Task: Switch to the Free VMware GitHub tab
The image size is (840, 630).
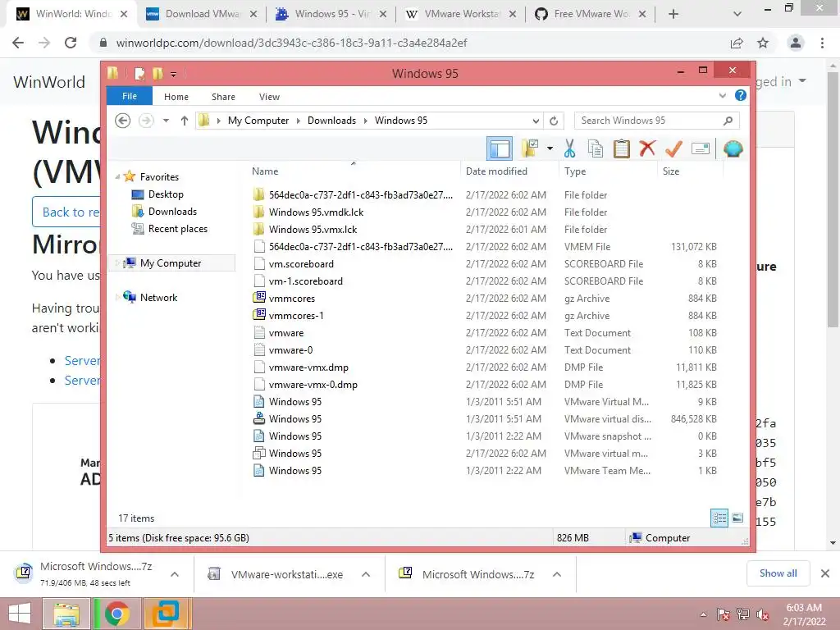Action: (591, 14)
